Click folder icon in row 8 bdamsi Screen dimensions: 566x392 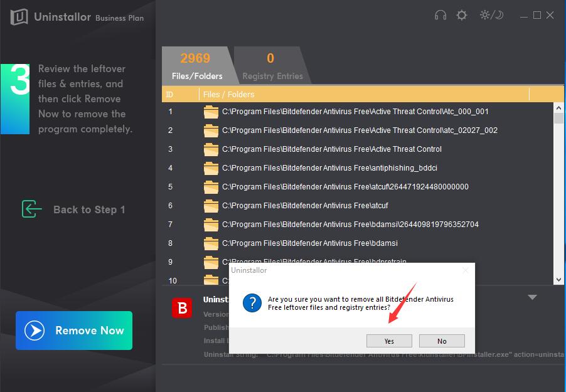[211, 243]
